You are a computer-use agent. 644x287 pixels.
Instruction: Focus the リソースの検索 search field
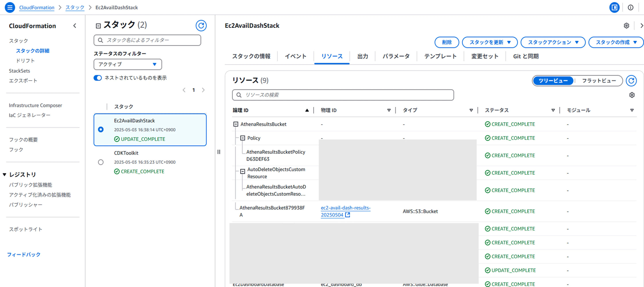343,95
